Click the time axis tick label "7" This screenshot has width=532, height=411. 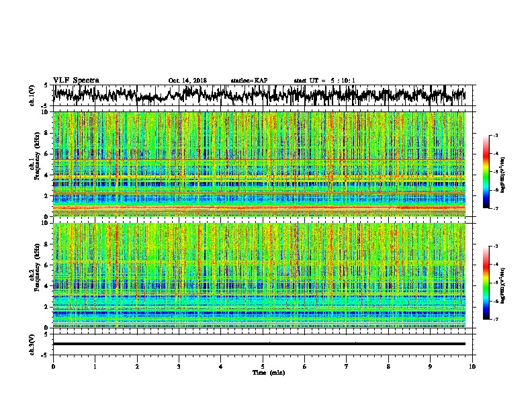(x=347, y=367)
